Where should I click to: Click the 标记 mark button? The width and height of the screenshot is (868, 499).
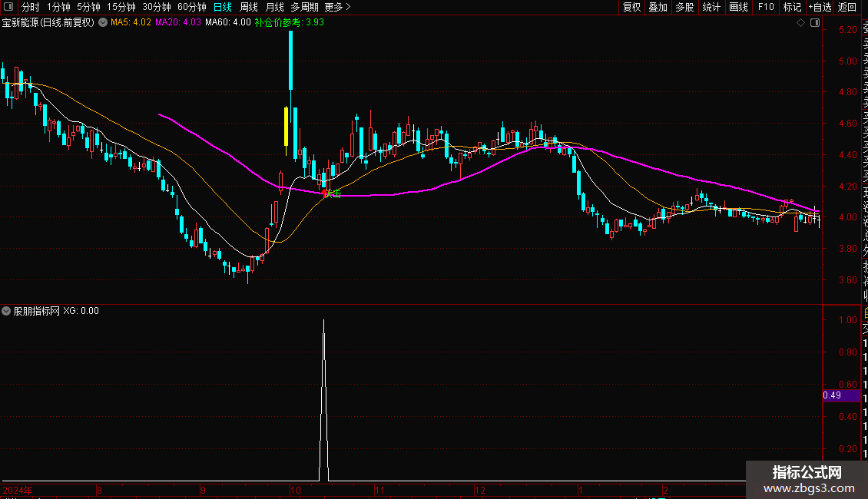[x=792, y=7]
